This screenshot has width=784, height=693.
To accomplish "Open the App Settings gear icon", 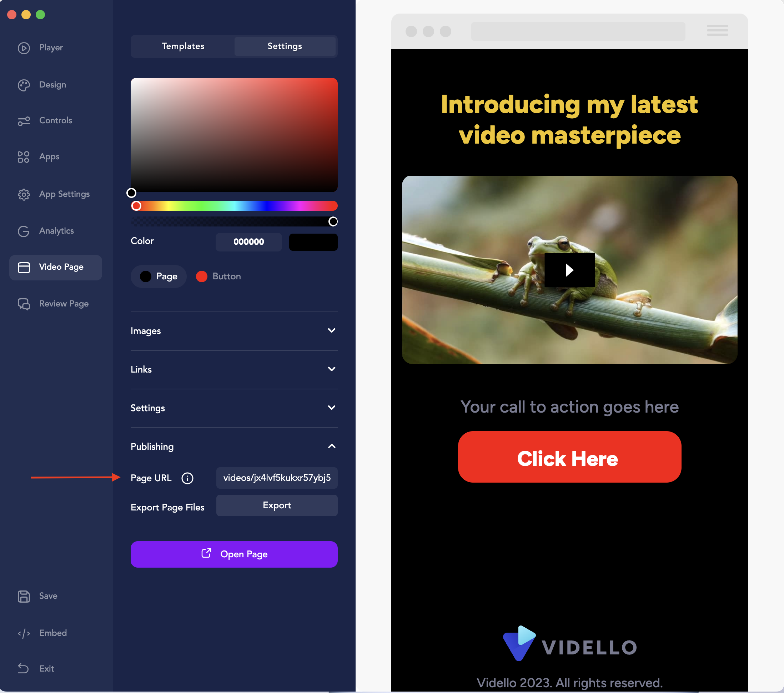I will point(24,195).
